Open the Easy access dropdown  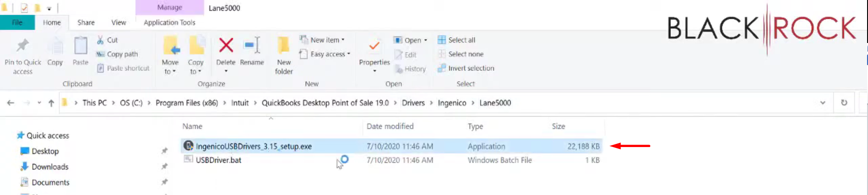pyautogui.click(x=324, y=54)
